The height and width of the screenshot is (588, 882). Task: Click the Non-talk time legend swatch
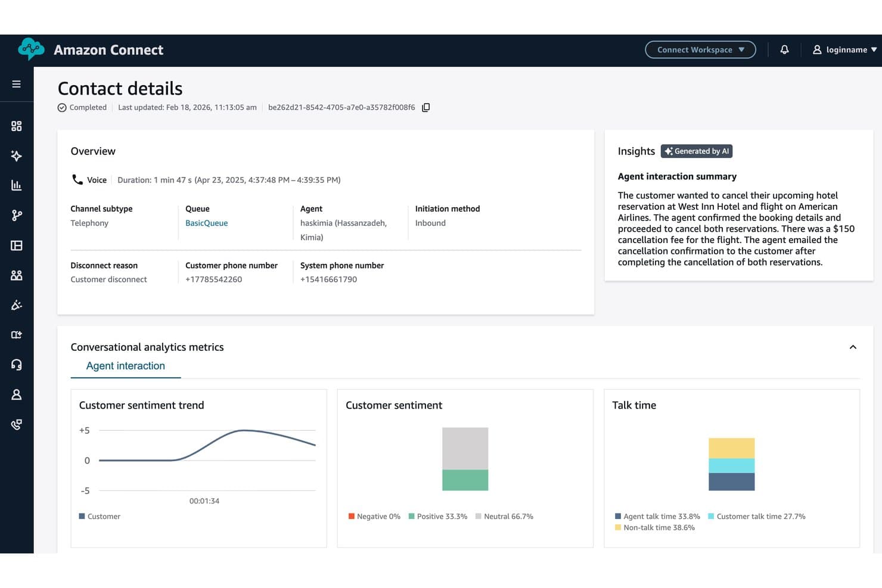tap(618, 527)
